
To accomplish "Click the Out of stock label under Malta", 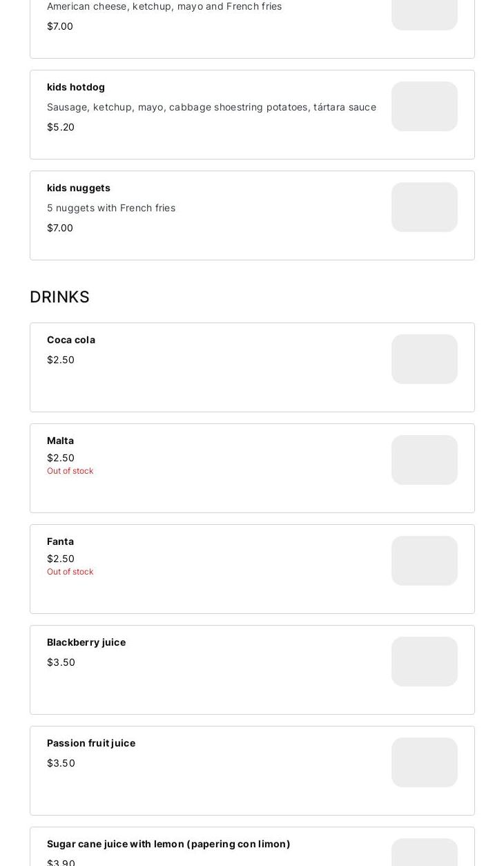I will (70, 471).
